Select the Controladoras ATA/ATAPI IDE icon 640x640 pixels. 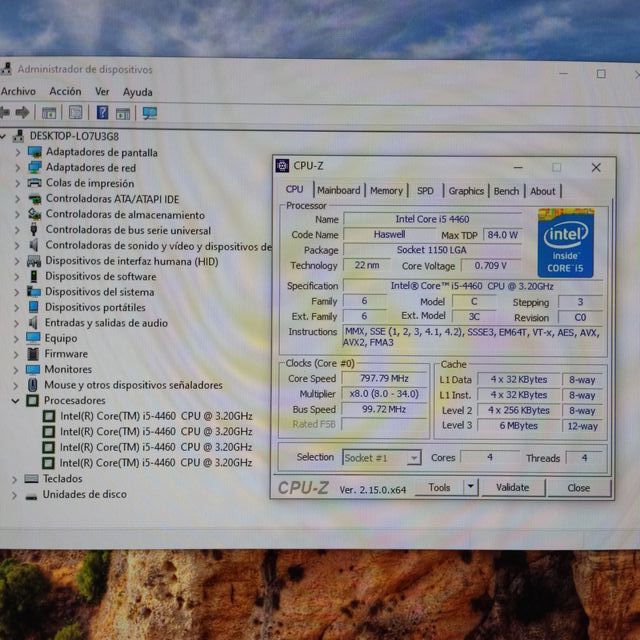coord(35,199)
